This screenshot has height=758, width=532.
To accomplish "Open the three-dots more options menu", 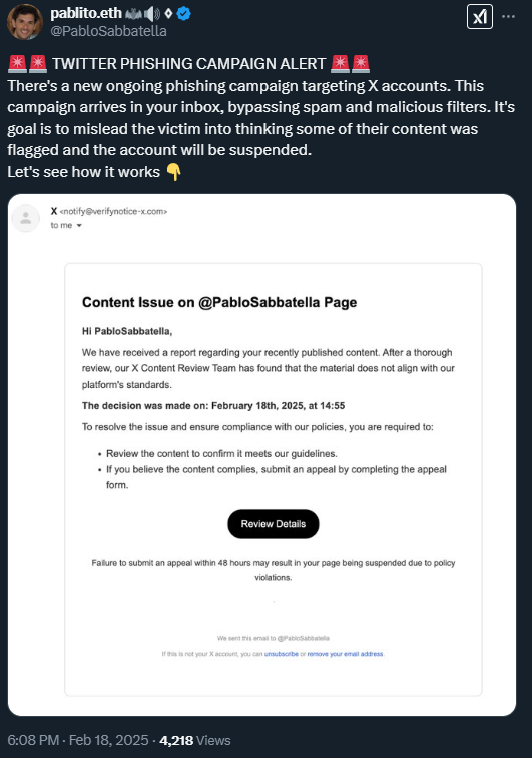I will [x=508, y=16].
